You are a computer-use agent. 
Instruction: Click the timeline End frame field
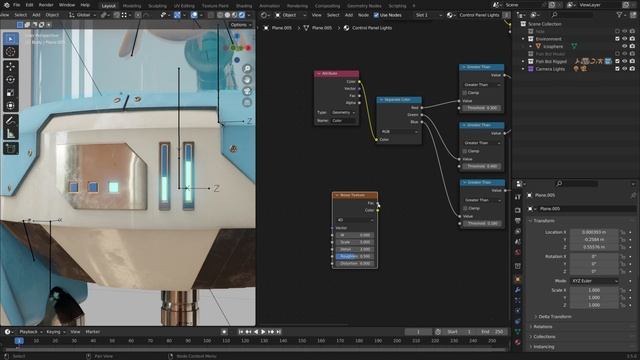[x=492, y=332]
